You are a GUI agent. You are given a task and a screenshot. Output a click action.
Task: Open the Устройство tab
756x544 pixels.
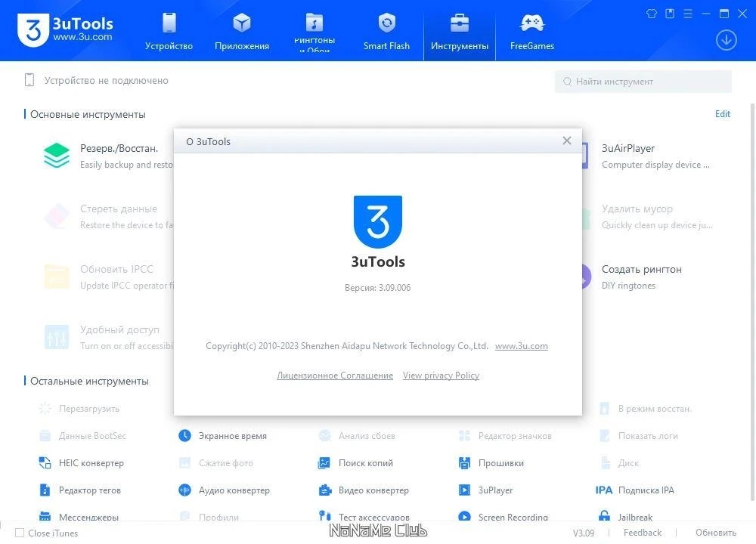click(169, 31)
